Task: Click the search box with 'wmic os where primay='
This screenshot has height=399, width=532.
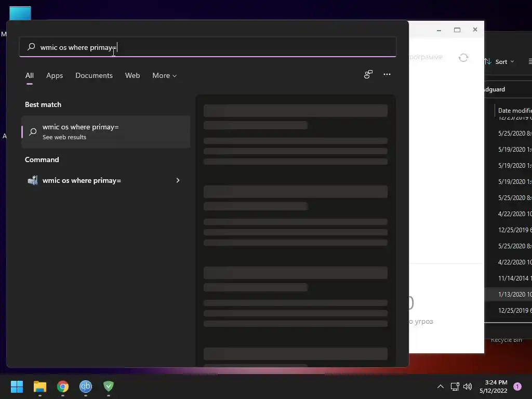Action: [x=208, y=47]
